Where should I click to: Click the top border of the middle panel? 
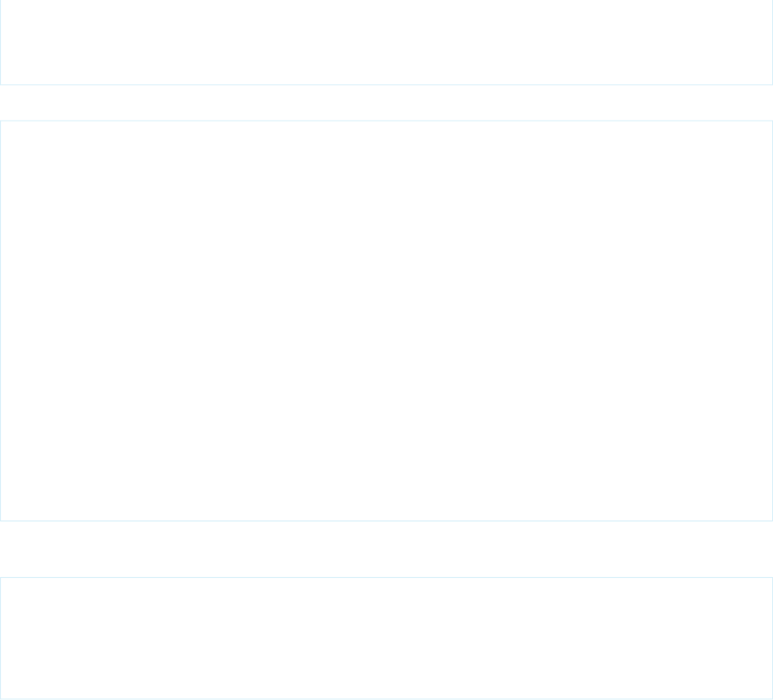(386, 121)
